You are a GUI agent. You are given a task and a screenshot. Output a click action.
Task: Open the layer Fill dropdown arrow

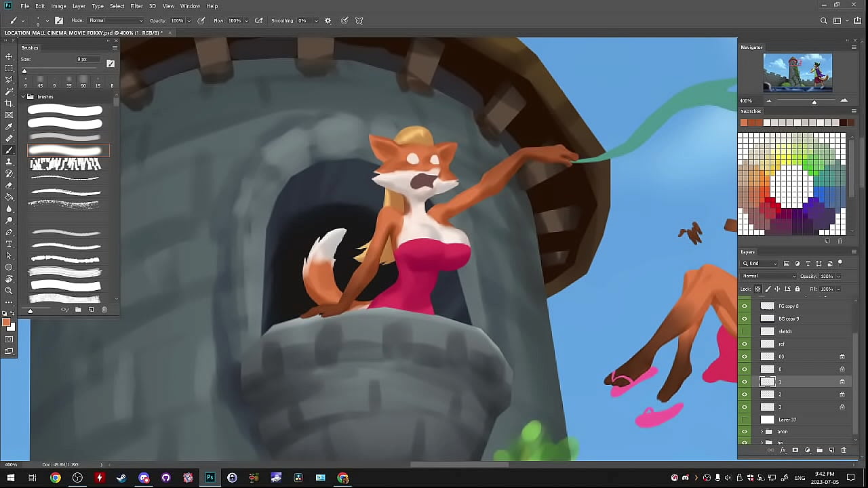[x=838, y=289]
